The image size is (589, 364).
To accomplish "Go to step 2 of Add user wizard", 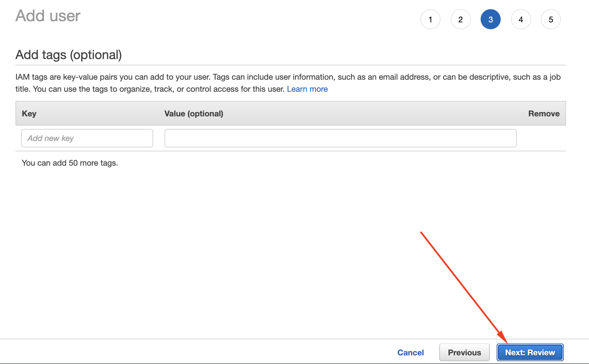I will coord(461,19).
